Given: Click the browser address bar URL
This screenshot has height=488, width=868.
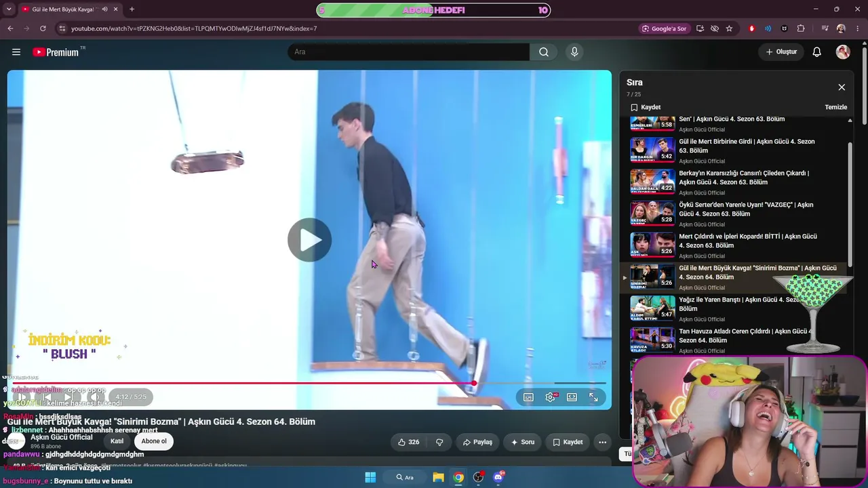Looking at the screenshot, I should coord(194,28).
